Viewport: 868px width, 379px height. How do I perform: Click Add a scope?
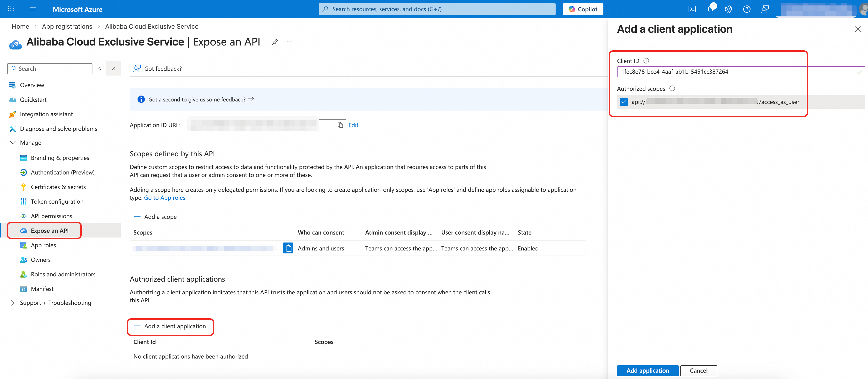pos(155,217)
